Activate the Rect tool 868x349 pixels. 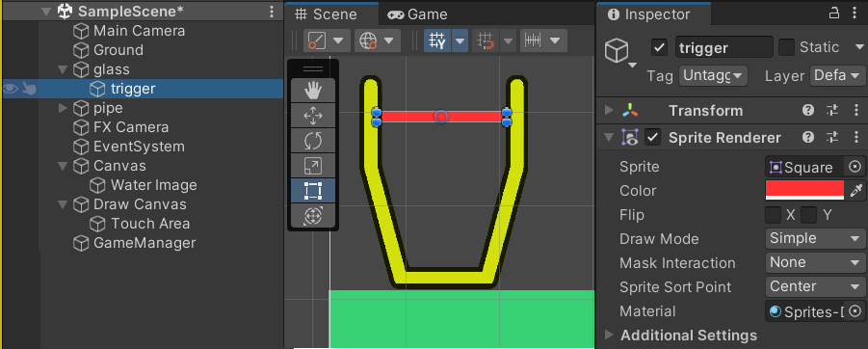pyautogui.click(x=313, y=191)
